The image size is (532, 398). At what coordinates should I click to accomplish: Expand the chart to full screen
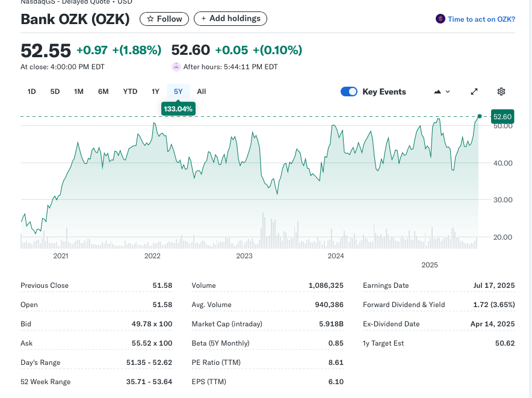click(x=474, y=92)
